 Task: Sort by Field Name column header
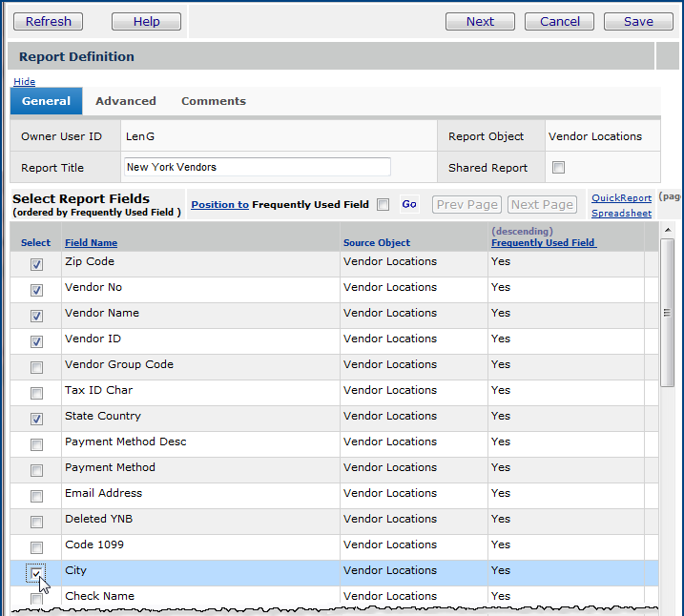[91, 243]
